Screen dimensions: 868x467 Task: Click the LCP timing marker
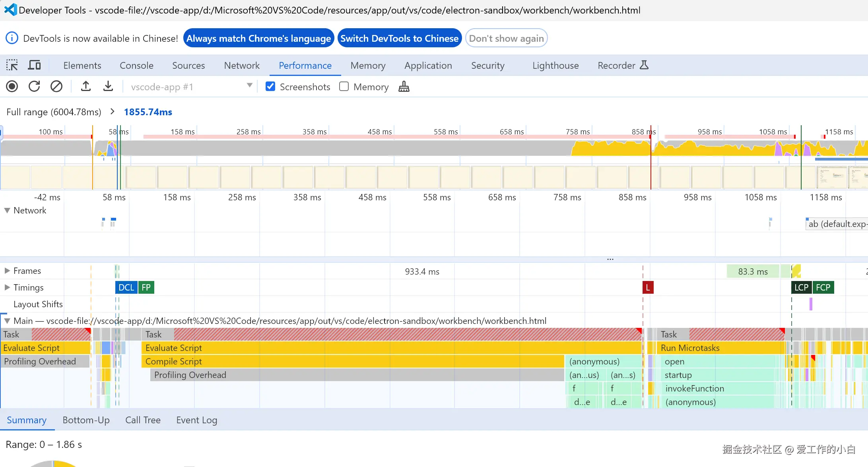(x=801, y=287)
